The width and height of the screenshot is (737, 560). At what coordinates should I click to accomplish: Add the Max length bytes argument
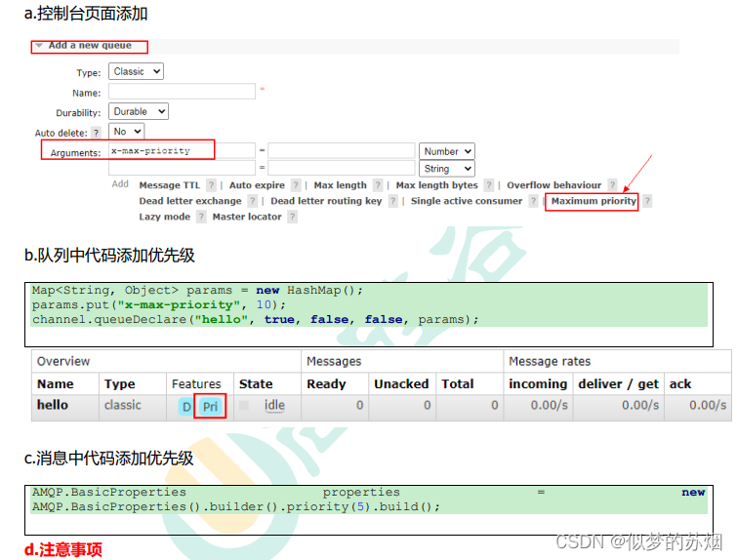tap(436, 185)
